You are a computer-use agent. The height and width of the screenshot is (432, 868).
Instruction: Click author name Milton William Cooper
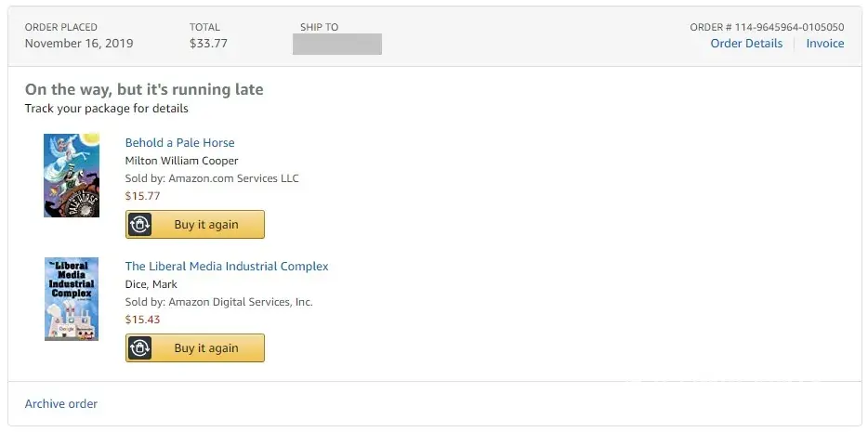(x=181, y=161)
